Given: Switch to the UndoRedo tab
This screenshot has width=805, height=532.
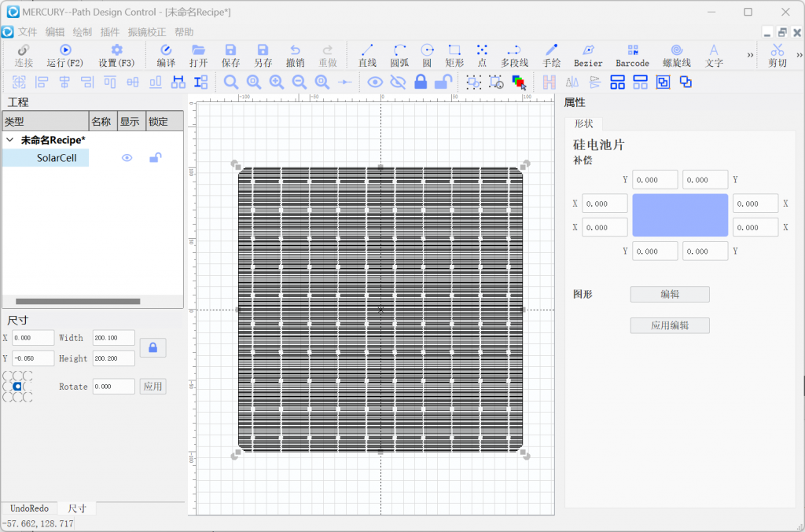Looking at the screenshot, I should [x=29, y=508].
